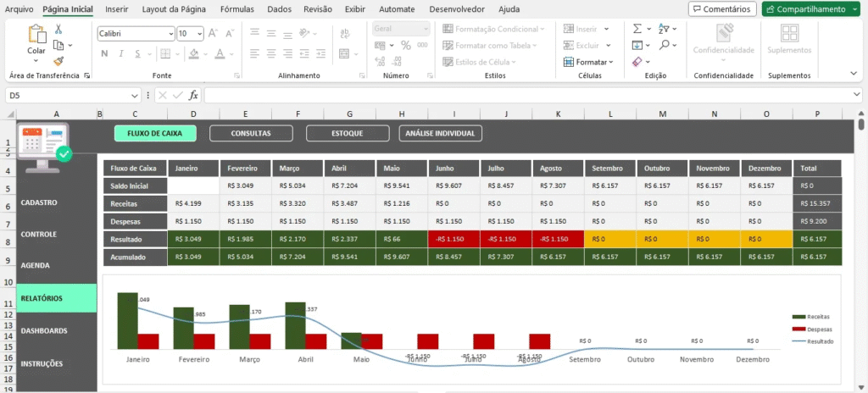
Task: Click the magnifying glass find icon
Action: pyautogui.click(x=664, y=45)
